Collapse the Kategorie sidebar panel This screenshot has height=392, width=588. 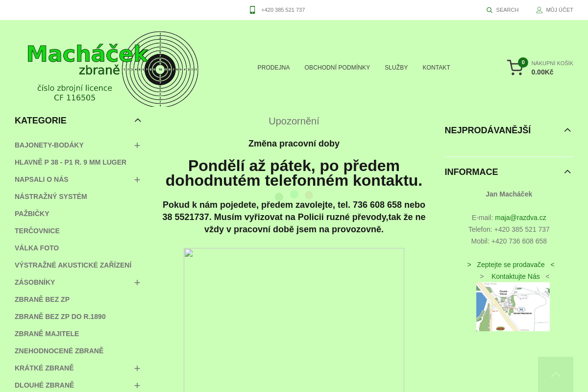tap(138, 121)
